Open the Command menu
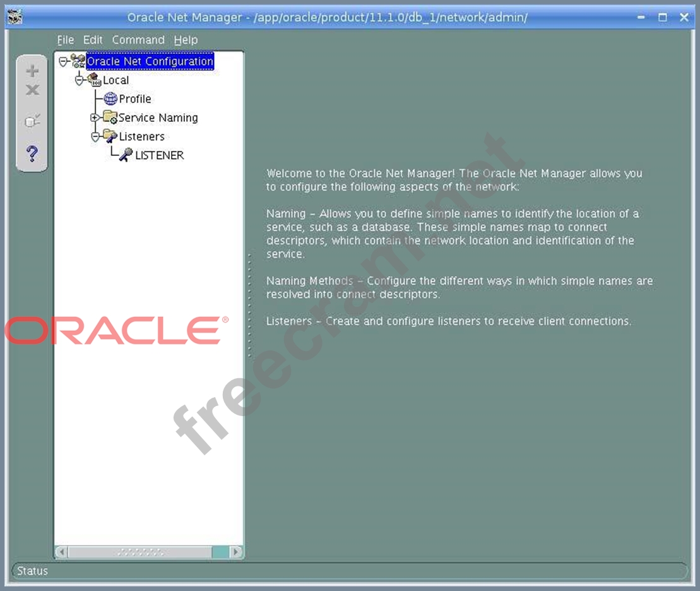The width and height of the screenshot is (700, 591). (138, 40)
